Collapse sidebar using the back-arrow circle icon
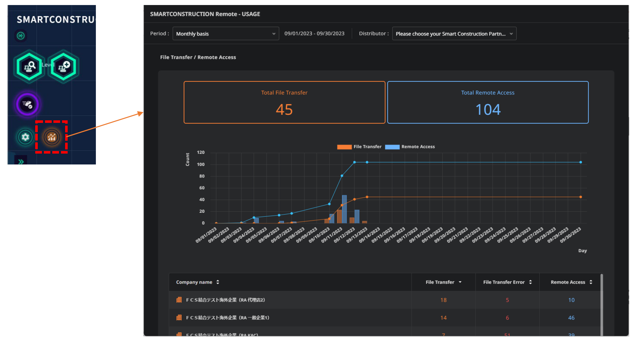 coord(21,36)
